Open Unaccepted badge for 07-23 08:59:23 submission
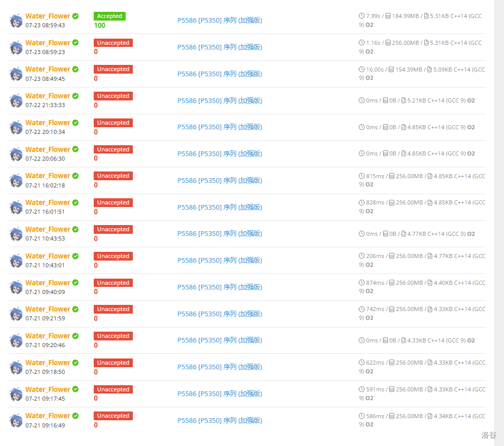The image size is (504, 446). tap(113, 43)
